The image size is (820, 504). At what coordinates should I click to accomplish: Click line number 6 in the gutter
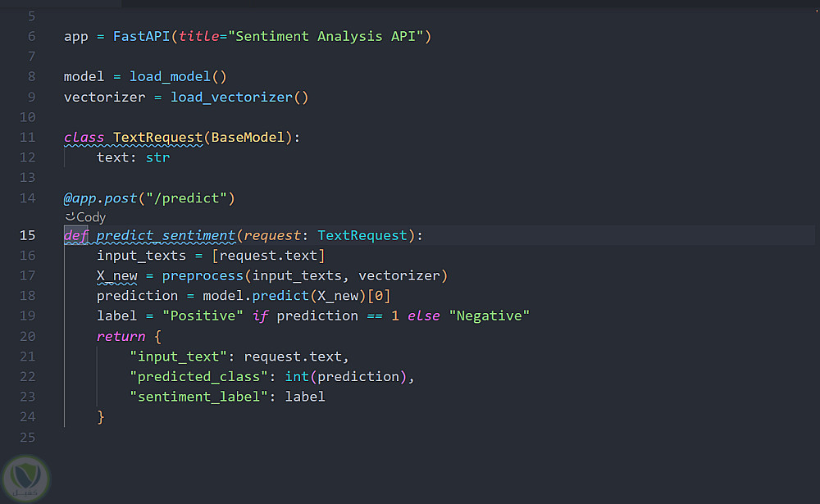click(31, 36)
